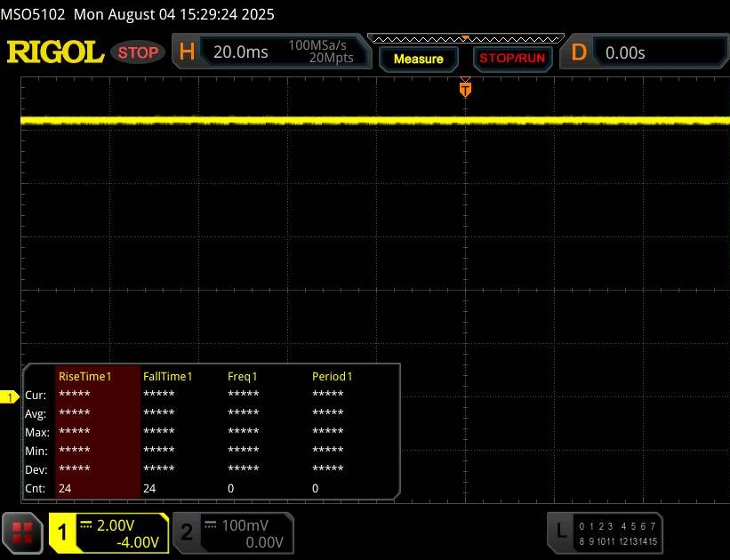
Task: Open the red function navigation grid icon
Action: 22,533
